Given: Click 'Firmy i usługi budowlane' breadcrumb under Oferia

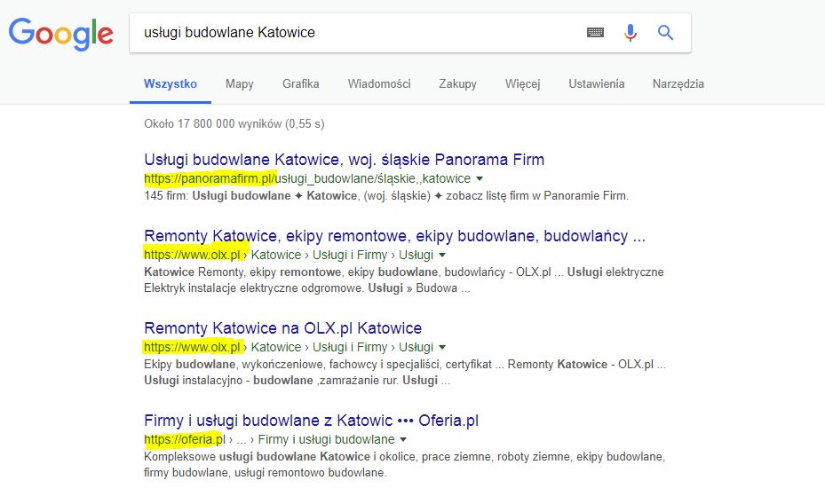Looking at the screenshot, I should (326, 439).
